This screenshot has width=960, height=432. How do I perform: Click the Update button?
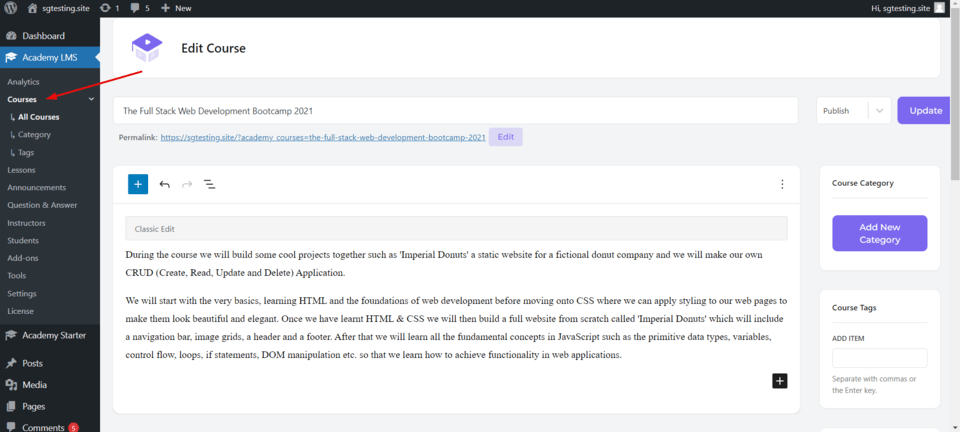(x=925, y=111)
